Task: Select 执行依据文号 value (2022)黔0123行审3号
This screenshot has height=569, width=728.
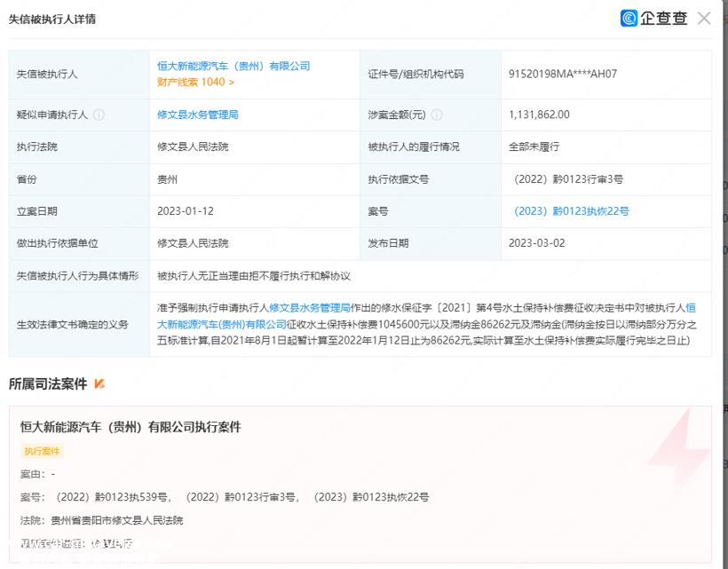Action: pos(568,179)
